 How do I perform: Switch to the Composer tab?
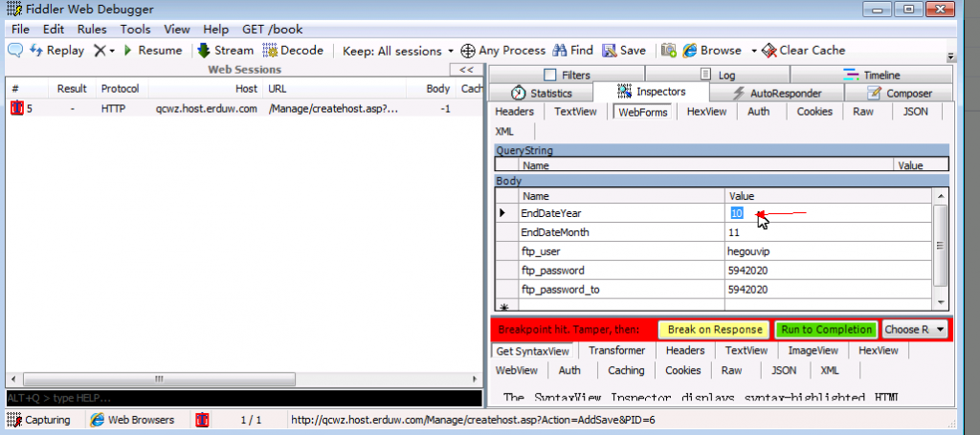pyautogui.click(x=900, y=93)
